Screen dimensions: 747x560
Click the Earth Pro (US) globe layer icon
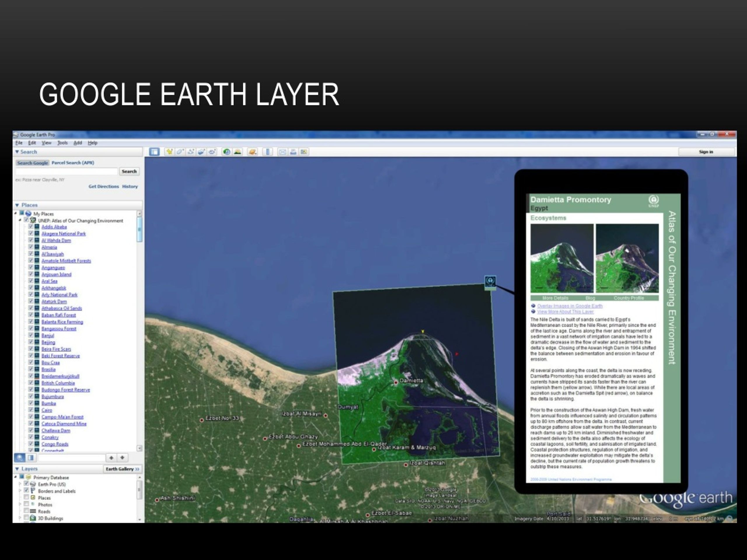(33, 484)
